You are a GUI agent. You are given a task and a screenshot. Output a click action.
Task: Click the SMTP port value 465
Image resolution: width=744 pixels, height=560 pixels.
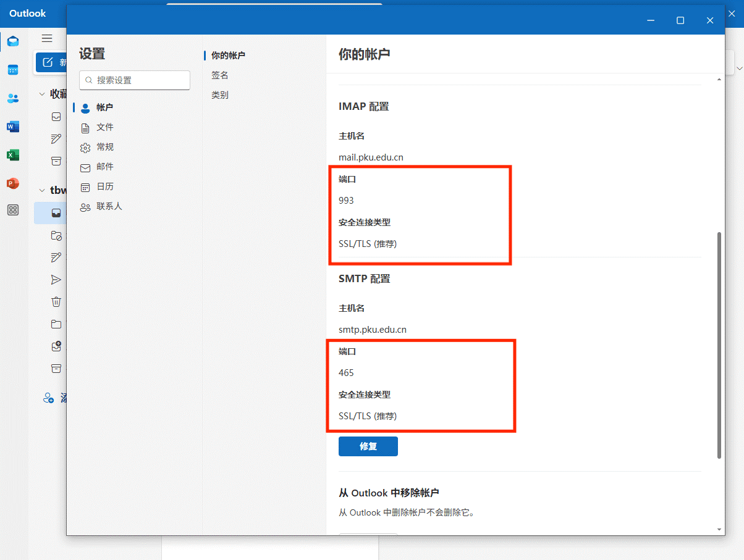346,373
